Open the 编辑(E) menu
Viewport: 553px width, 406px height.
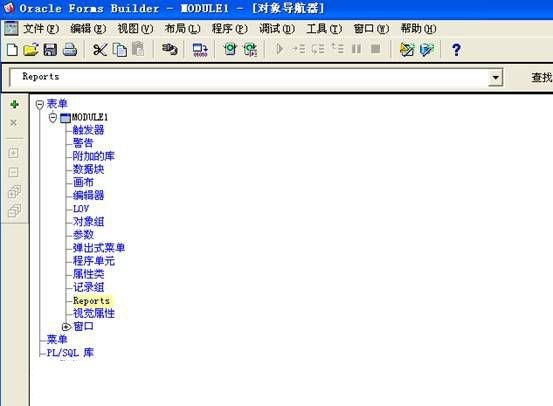[x=88, y=29]
